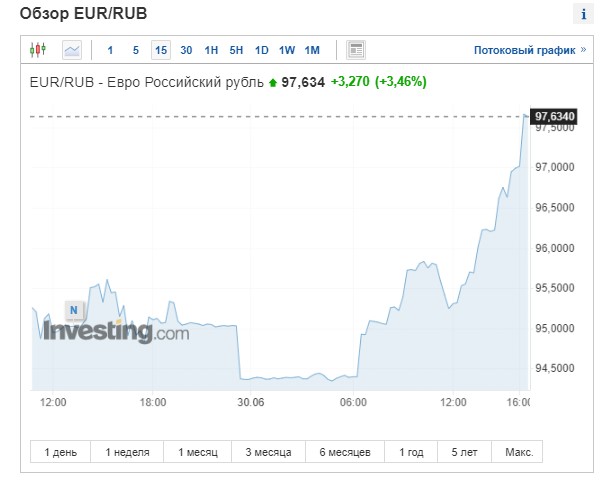The width and height of the screenshot is (601, 488).
Task: Select the 5H interval
Action: (x=236, y=50)
